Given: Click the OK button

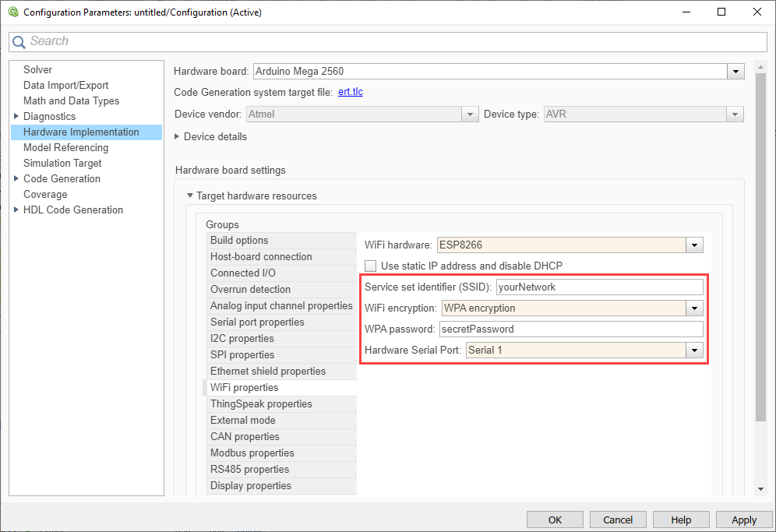Looking at the screenshot, I should tap(555, 520).
